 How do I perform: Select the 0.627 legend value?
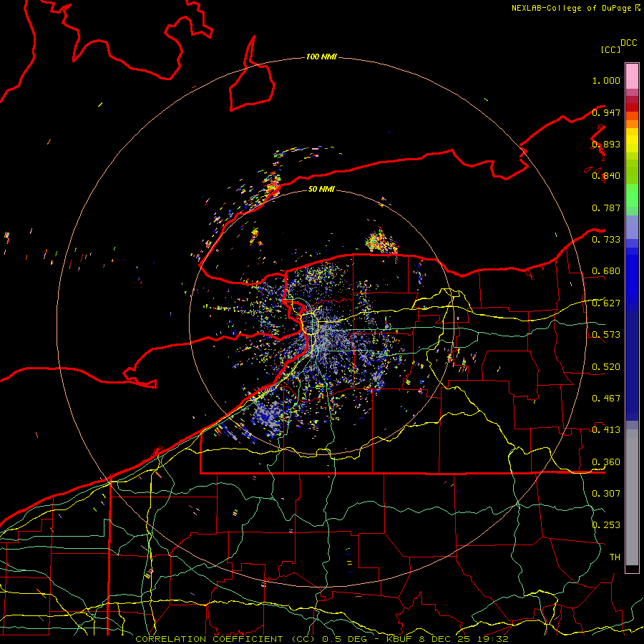tap(606, 303)
